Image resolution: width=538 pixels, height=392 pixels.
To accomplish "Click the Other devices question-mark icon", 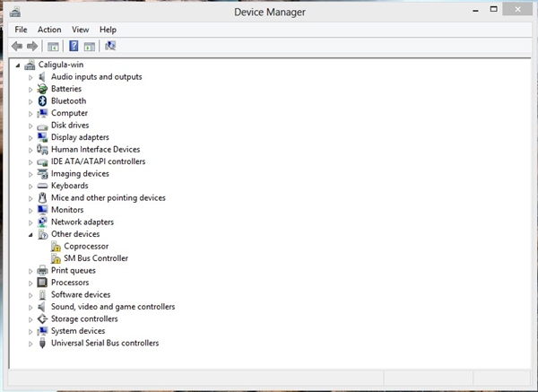I will 42,234.
